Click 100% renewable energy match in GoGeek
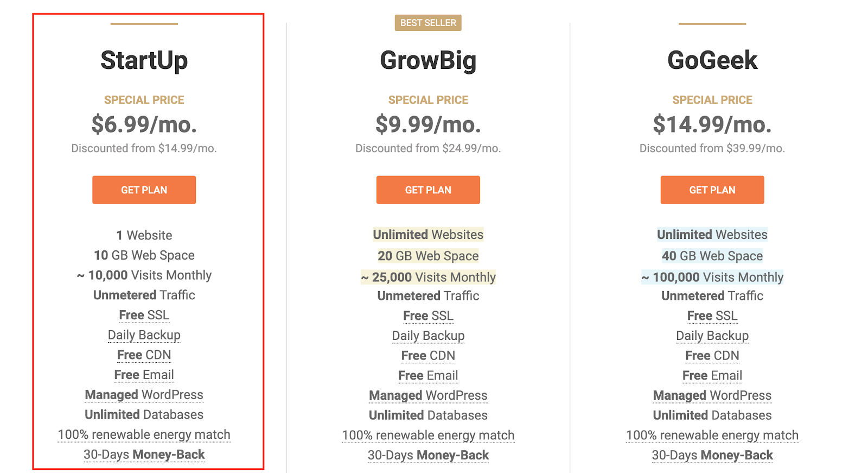 pyautogui.click(x=712, y=436)
